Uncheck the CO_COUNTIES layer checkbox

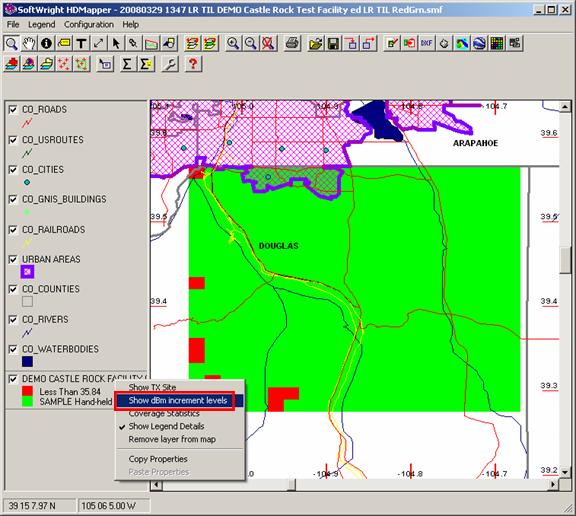pyautogui.click(x=13, y=289)
